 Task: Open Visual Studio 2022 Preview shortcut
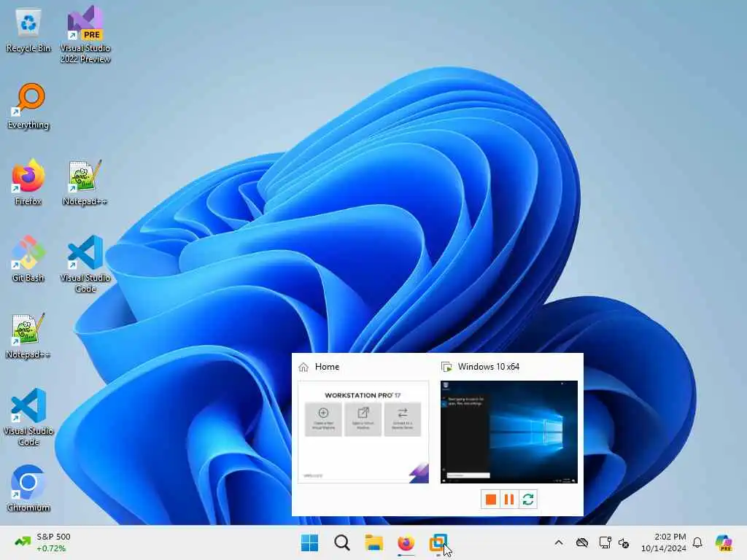85,34
